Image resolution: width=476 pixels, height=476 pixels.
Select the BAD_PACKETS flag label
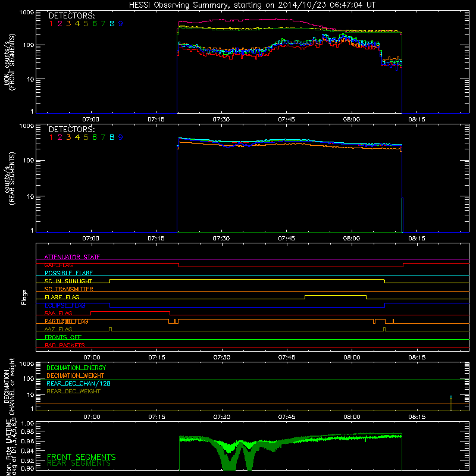[65, 345]
